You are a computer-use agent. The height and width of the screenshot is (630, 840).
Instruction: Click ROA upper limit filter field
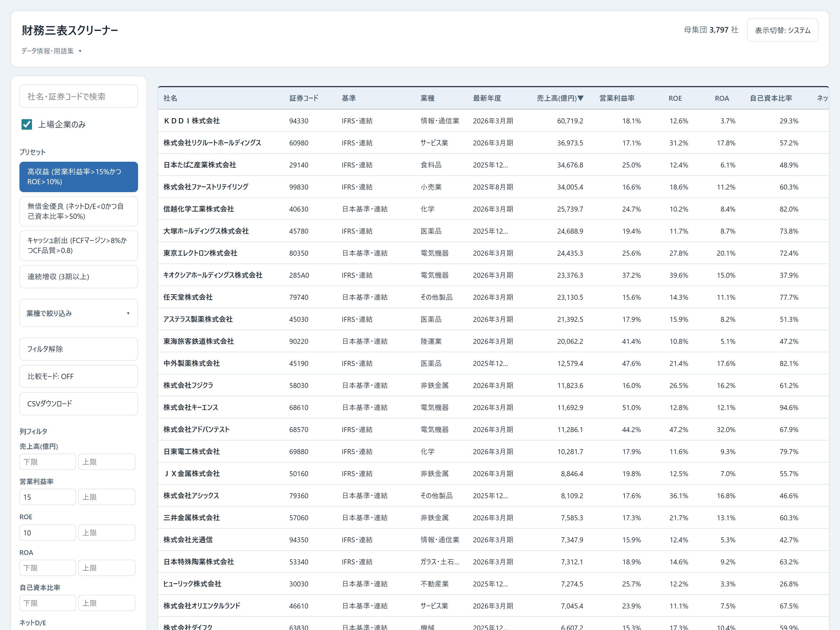point(107,568)
